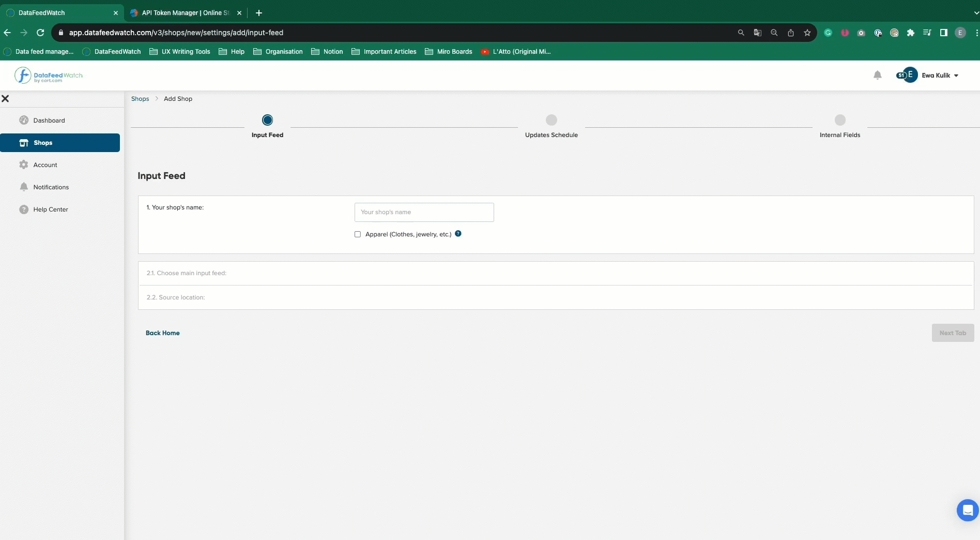Click the sidebar Notifications bell icon
Image resolution: width=980 pixels, height=540 pixels.
pyautogui.click(x=24, y=187)
